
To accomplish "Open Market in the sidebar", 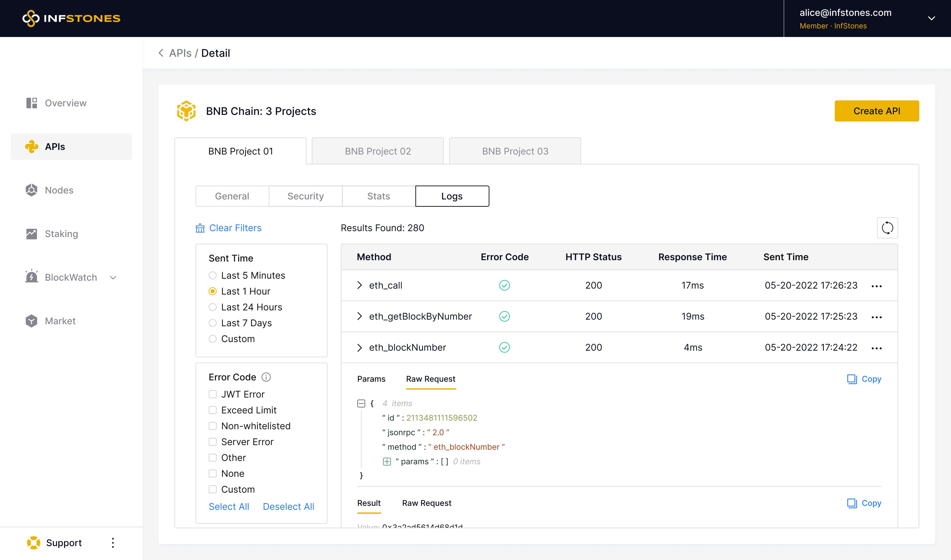I will 60,321.
